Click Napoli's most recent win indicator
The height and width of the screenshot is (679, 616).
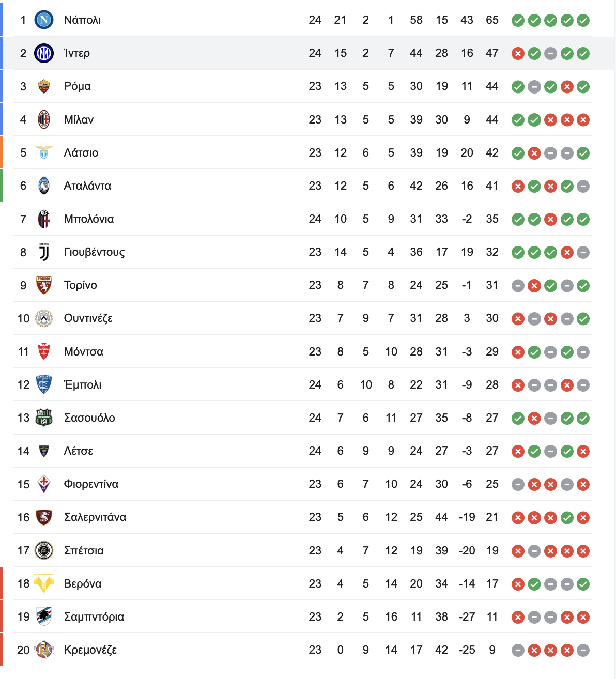(x=583, y=20)
